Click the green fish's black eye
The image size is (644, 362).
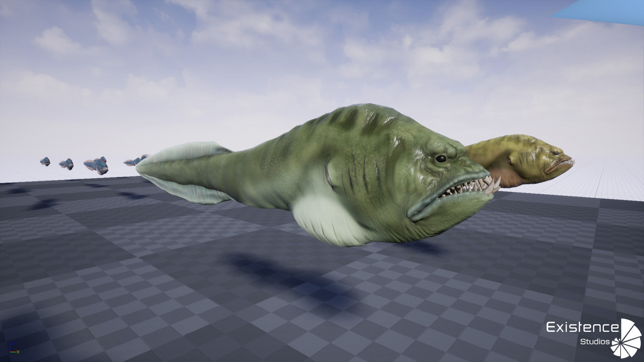(x=441, y=159)
